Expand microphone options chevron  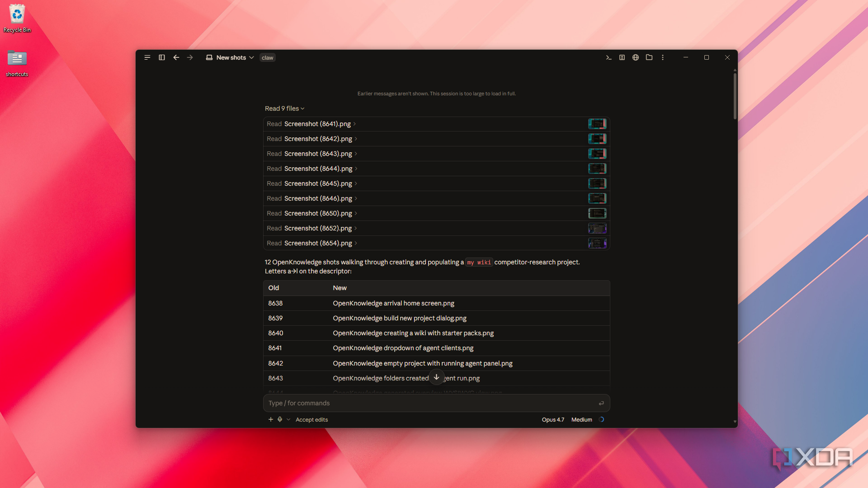tap(288, 419)
